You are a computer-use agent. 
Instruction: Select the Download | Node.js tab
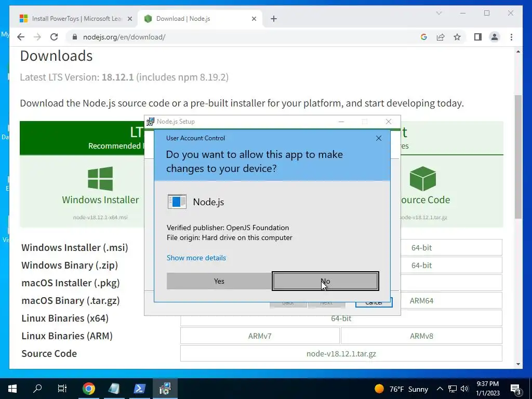tap(199, 19)
